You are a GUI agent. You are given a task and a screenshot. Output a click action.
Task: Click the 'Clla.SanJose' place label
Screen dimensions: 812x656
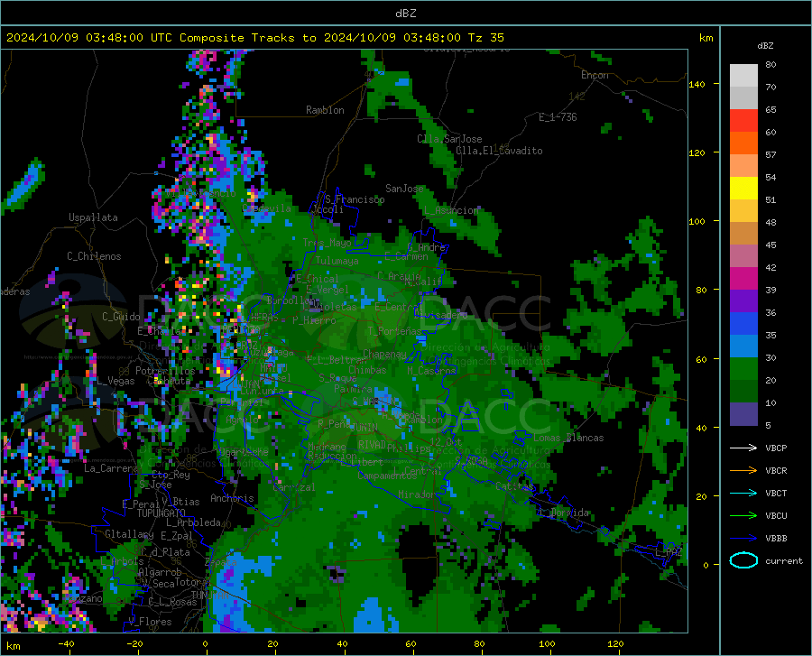[449, 139]
